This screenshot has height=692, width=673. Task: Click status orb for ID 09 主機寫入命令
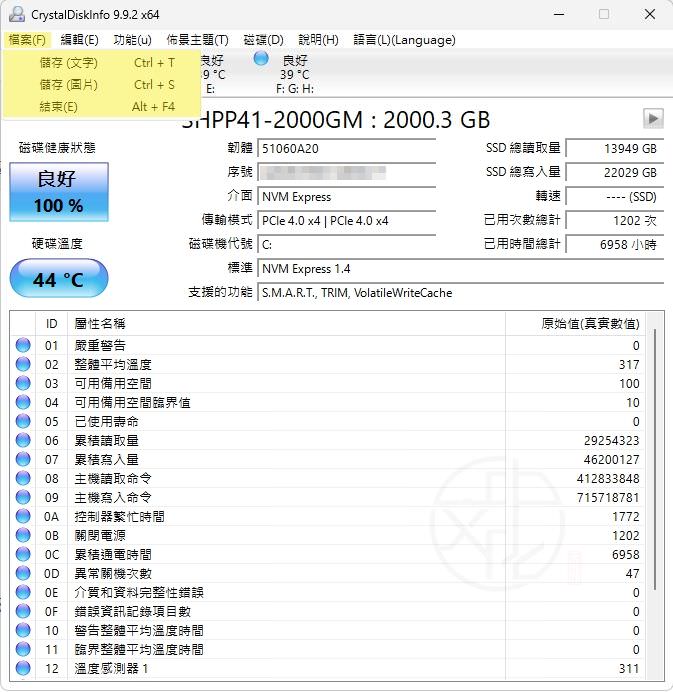(23, 497)
